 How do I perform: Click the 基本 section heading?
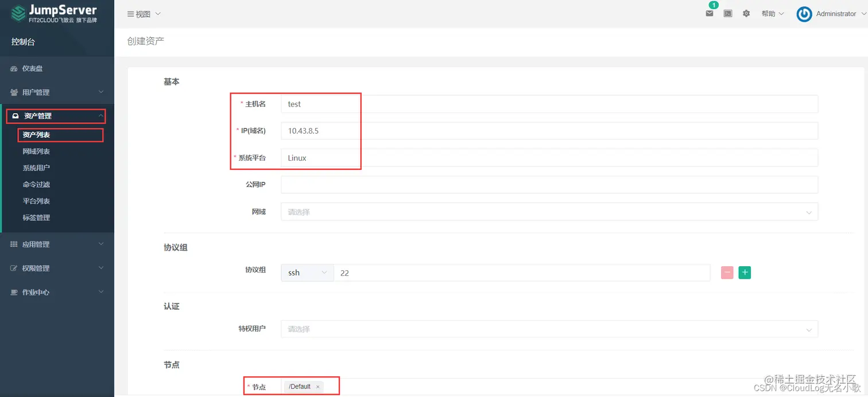coord(172,81)
